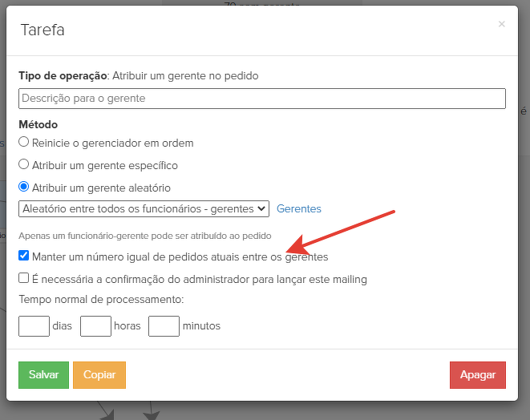Open the 'Aleatório entre todos os funcionários' dropdown
This screenshot has height=420, width=530.
point(144,208)
